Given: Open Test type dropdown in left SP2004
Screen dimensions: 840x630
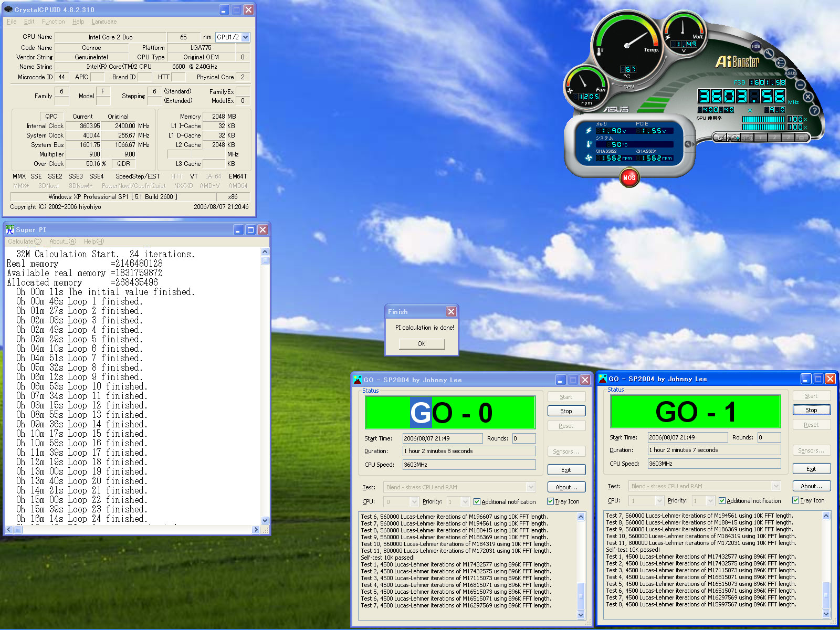Looking at the screenshot, I should pyautogui.click(x=530, y=487).
